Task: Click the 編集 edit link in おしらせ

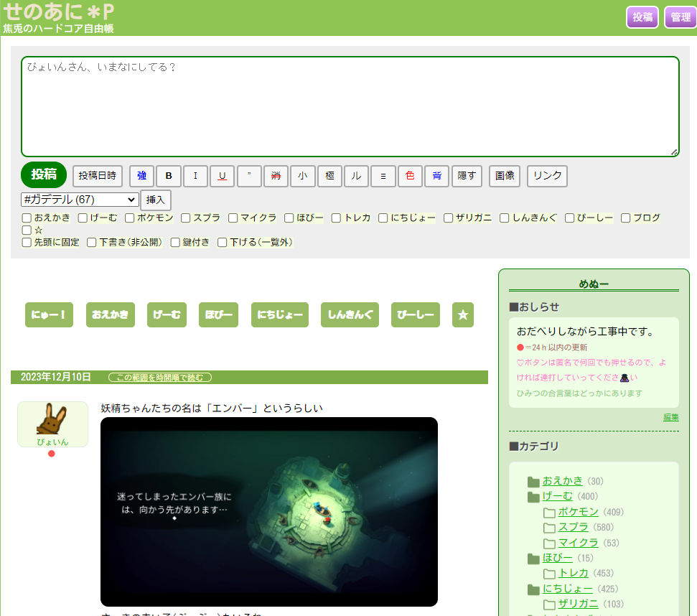Action: point(670,417)
